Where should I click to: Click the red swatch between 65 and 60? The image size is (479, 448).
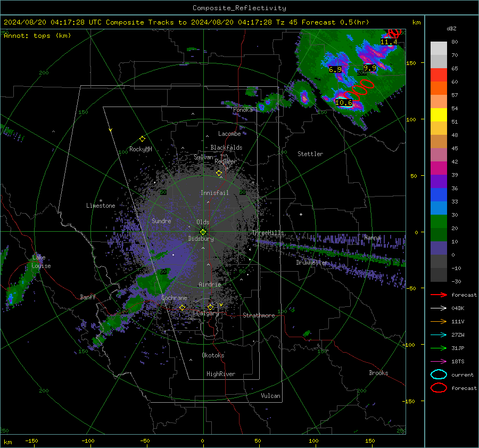click(439, 75)
